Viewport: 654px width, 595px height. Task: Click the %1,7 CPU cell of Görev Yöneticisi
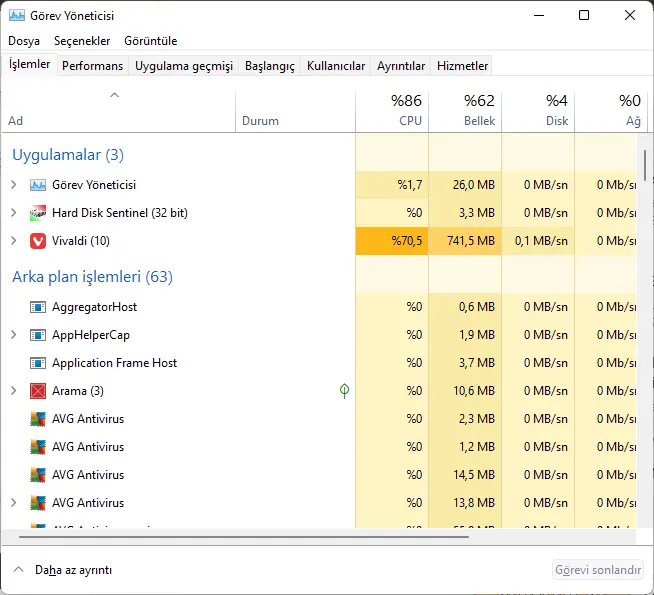click(392, 185)
